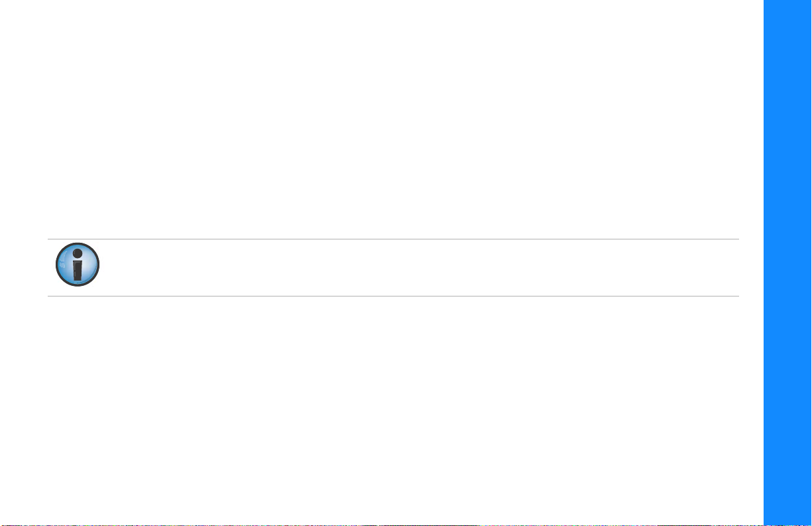The width and height of the screenshot is (812, 526).
Task: Click the gray line above the info icon
Action: [x=393, y=239]
